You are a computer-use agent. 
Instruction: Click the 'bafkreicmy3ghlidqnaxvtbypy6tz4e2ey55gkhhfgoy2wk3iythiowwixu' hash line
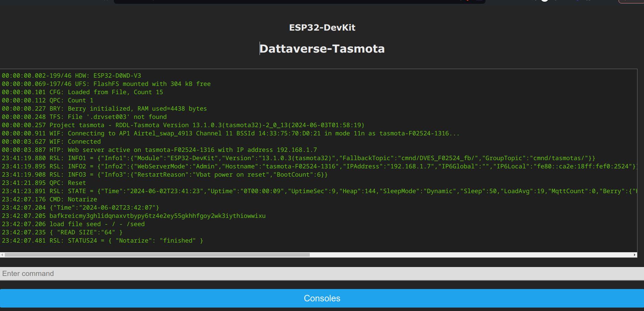point(134,216)
